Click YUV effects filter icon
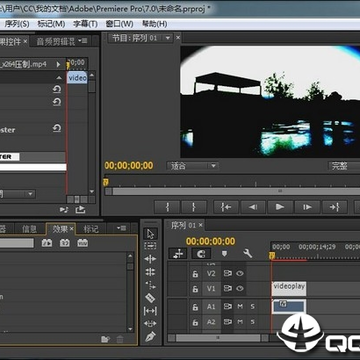This screenshot has width=360, height=360. click(x=83, y=243)
